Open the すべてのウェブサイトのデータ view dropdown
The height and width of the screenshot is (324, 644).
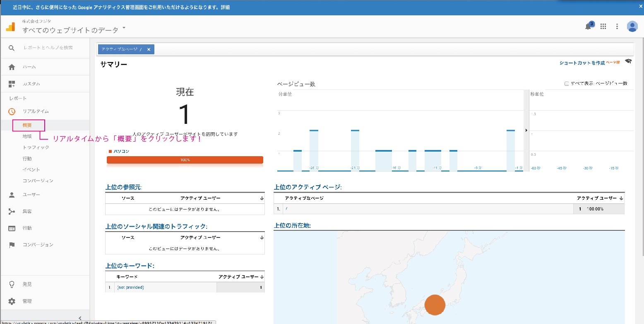pos(74,29)
